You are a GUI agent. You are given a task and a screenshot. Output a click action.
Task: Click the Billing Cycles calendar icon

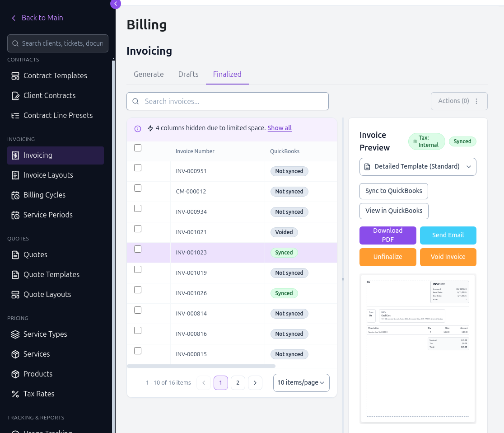click(x=15, y=195)
